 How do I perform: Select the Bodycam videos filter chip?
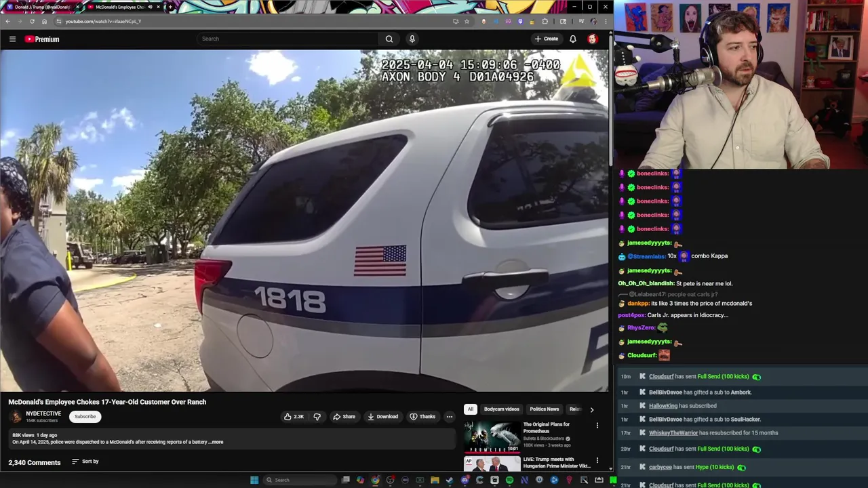501,409
